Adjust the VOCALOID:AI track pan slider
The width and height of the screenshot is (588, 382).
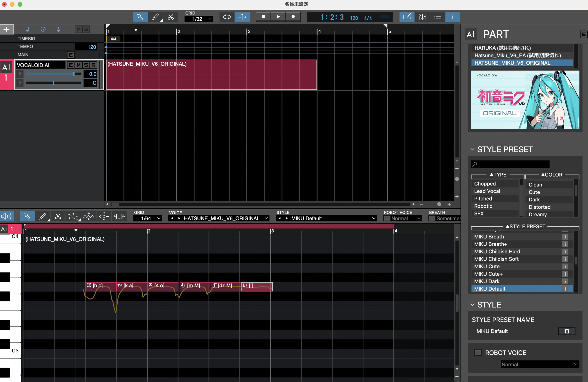pyautogui.click(x=53, y=83)
